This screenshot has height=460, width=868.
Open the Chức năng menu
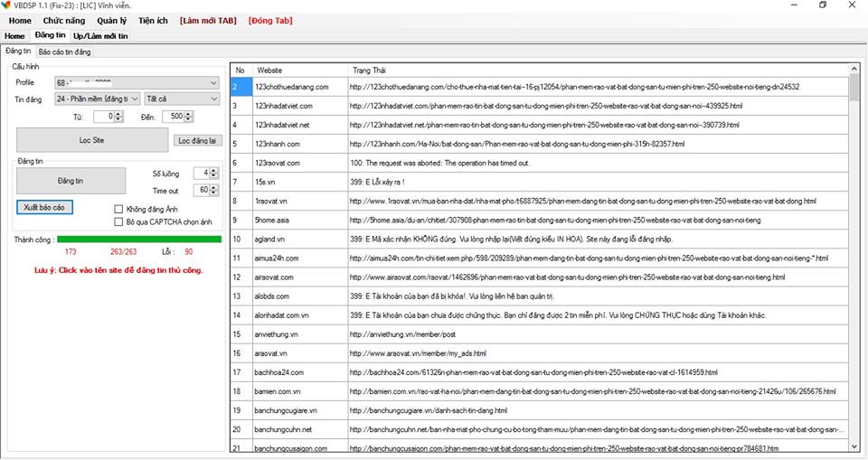point(64,21)
